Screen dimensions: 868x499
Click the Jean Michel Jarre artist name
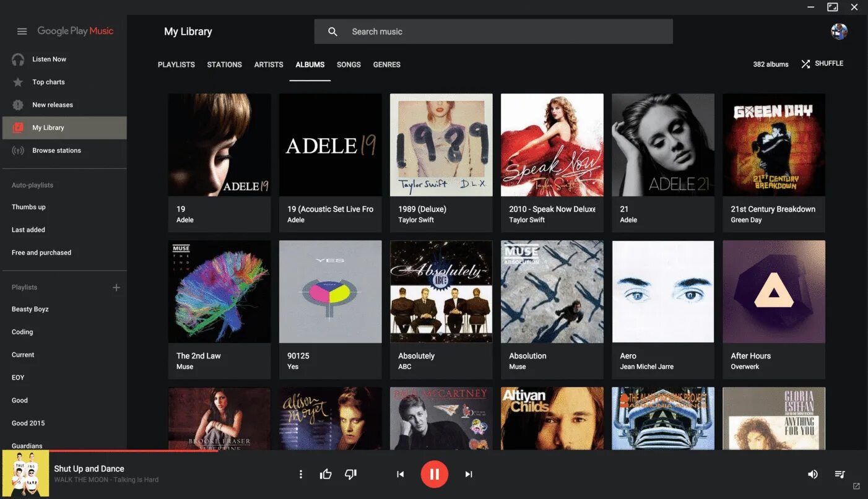646,367
